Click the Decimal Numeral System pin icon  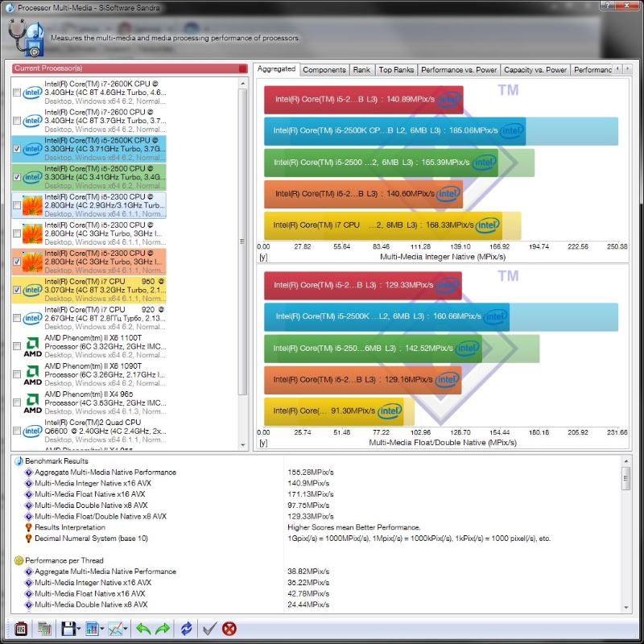[29, 539]
